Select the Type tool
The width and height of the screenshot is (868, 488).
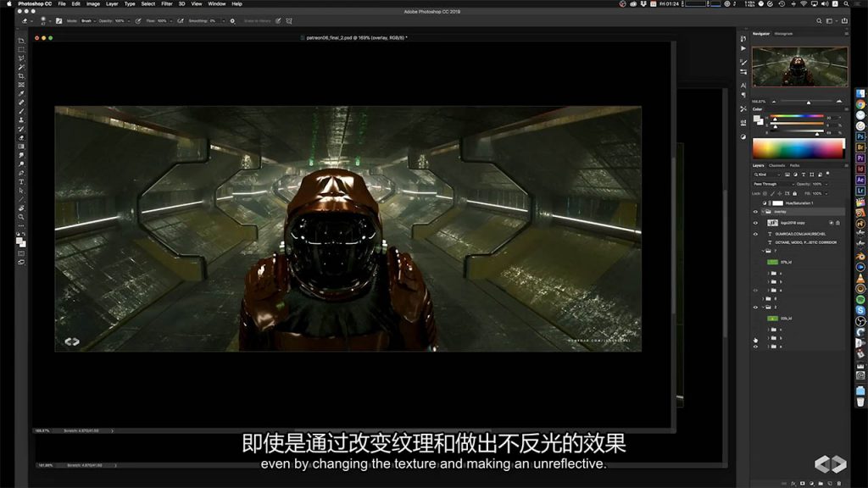pyautogui.click(x=21, y=182)
